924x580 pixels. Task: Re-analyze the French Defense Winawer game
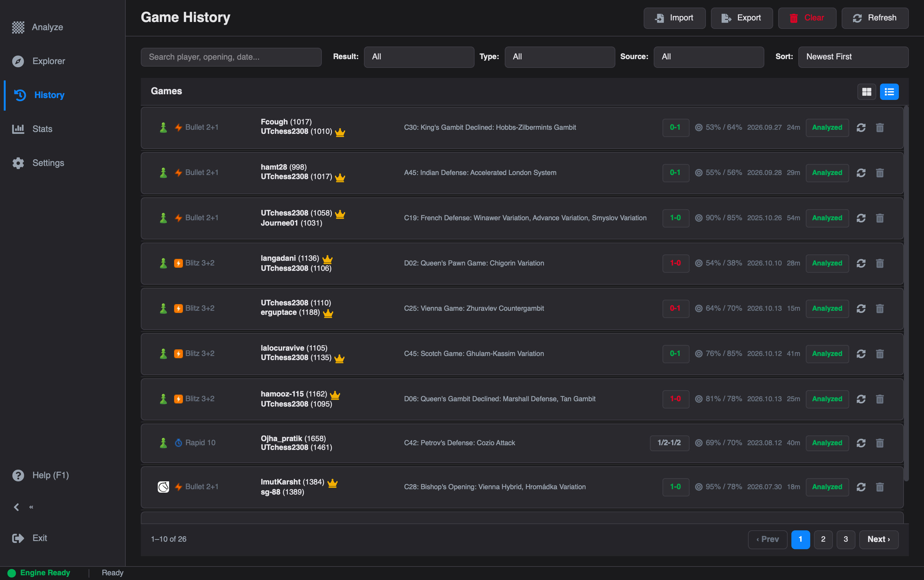[x=861, y=218]
